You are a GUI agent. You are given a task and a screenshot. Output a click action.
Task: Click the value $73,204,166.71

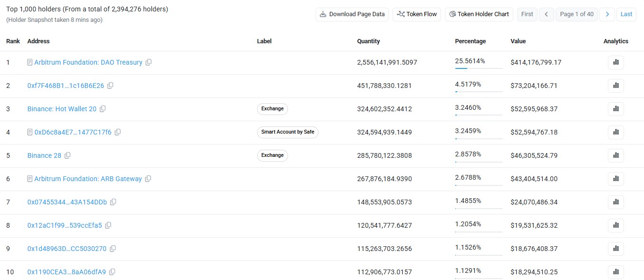[534, 86]
